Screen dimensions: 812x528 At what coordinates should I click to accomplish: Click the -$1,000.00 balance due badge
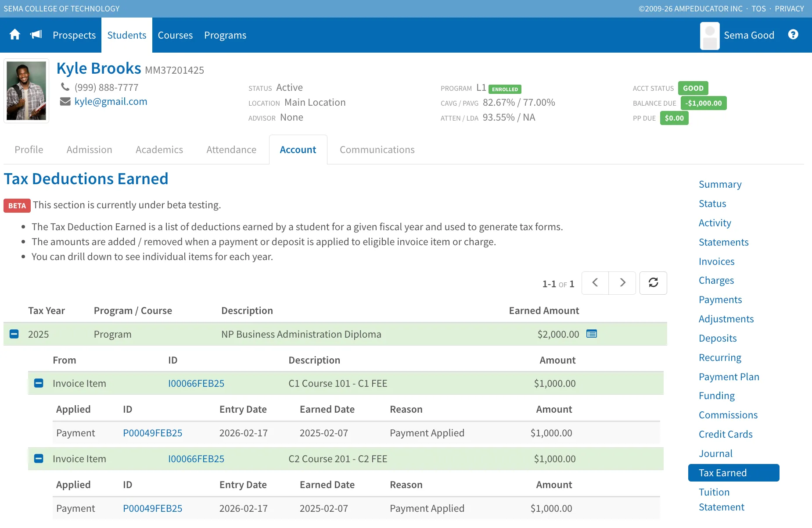click(704, 103)
